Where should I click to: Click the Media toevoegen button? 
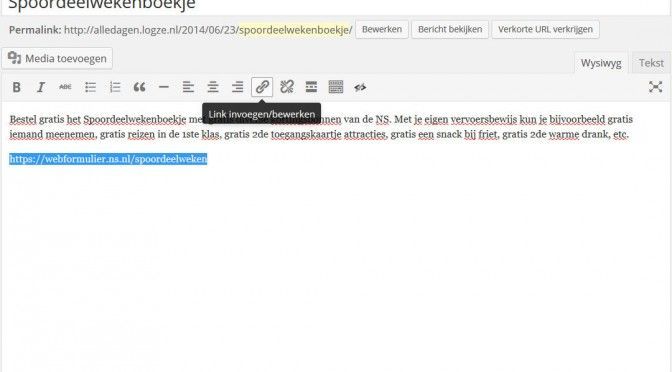tap(57, 58)
